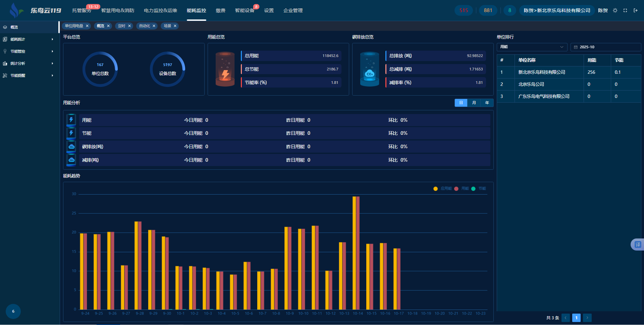Open the 用能 ranking type dropdown
Viewport: 644px width, 325px height.
532,47
